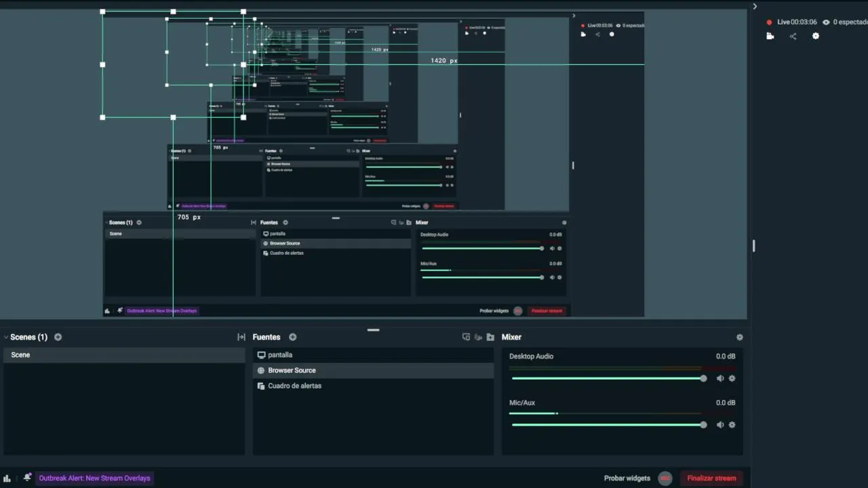
Task: Click the middle icon in Fuentes header toolbar
Action: click(478, 337)
